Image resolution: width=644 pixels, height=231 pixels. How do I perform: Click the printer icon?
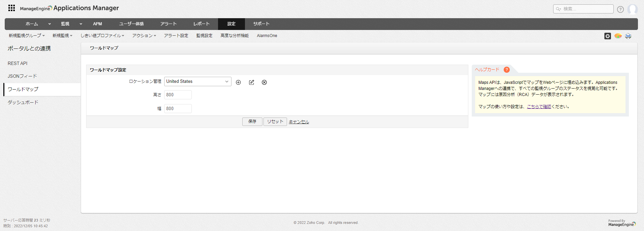tap(628, 36)
